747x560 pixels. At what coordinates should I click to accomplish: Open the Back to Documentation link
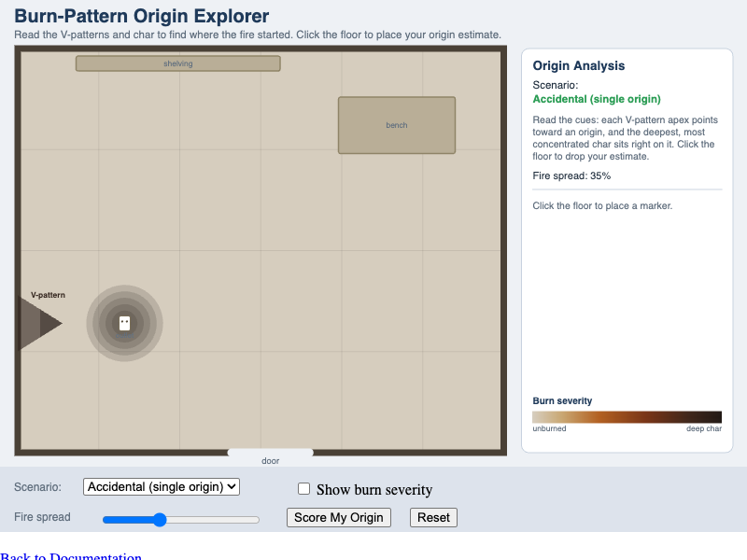[x=71, y=555]
